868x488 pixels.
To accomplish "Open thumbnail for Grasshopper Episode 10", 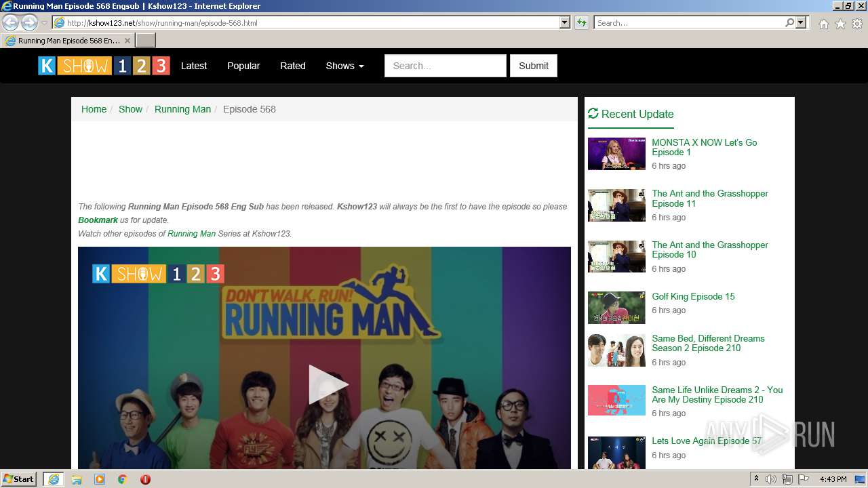I will pyautogui.click(x=616, y=256).
